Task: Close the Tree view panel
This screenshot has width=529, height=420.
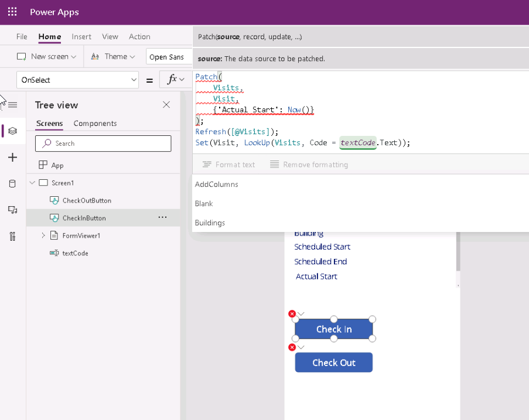Action: click(166, 105)
